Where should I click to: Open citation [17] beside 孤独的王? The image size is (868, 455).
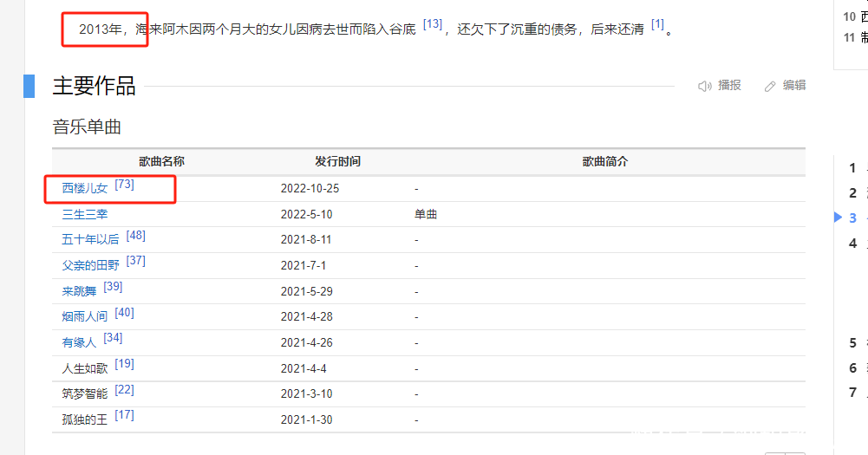[x=124, y=415]
